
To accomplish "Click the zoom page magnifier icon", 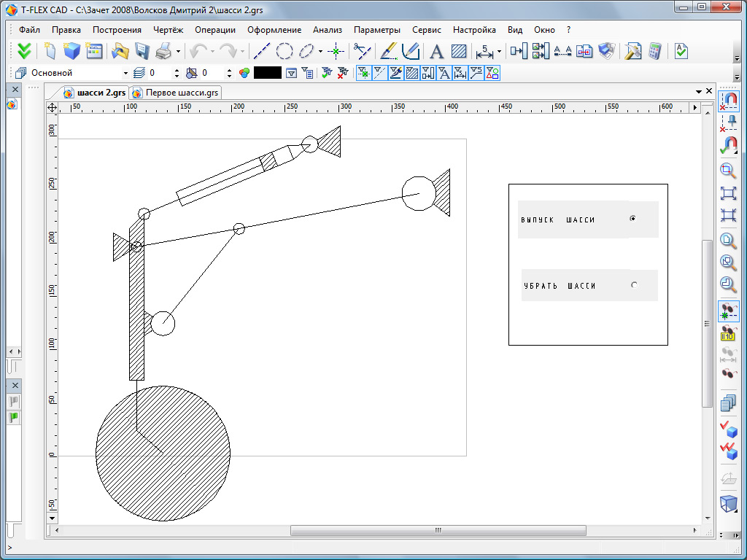I will [728, 239].
